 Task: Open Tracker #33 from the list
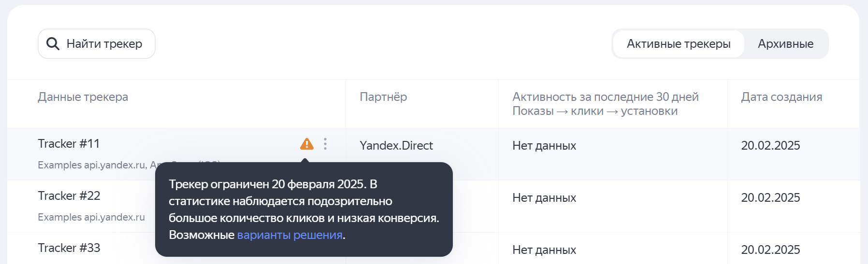tap(69, 248)
